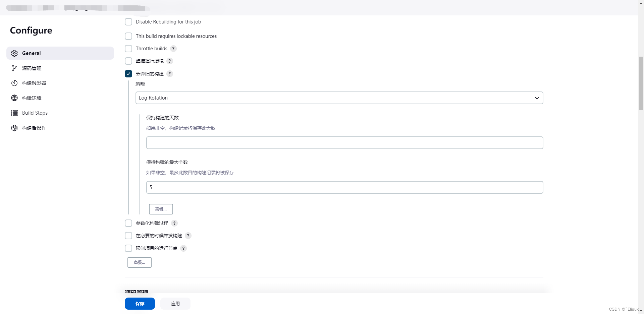This screenshot has width=644, height=314.
Task: Expand the log rotation 高级... options
Action: (161, 209)
